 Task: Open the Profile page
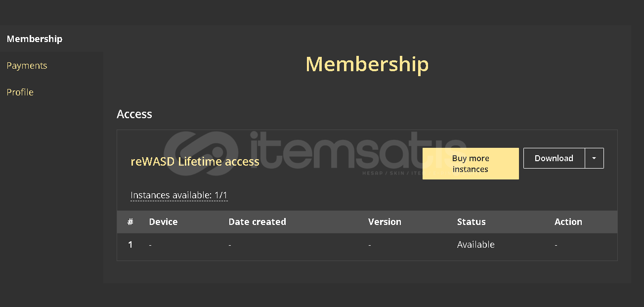pos(20,92)
